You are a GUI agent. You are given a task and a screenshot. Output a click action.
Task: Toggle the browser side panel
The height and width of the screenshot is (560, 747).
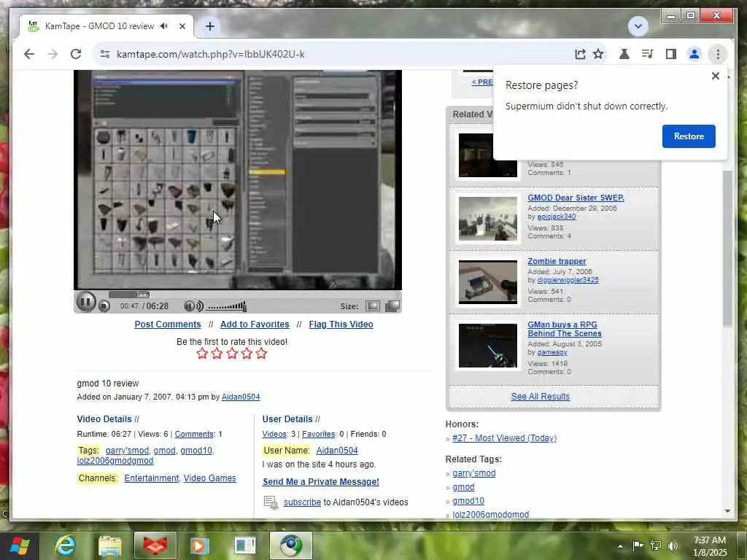pyautogui.click(x=671, y=54)
